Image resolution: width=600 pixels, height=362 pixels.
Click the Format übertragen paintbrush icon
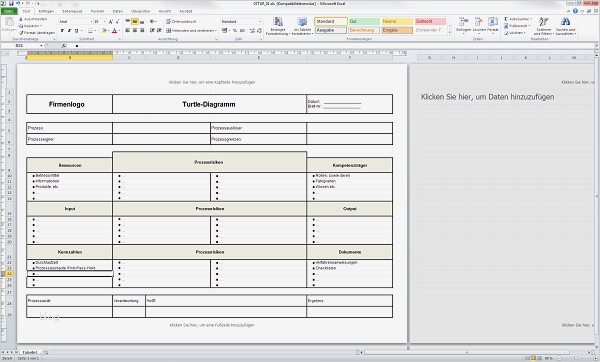tap(21, 33)
